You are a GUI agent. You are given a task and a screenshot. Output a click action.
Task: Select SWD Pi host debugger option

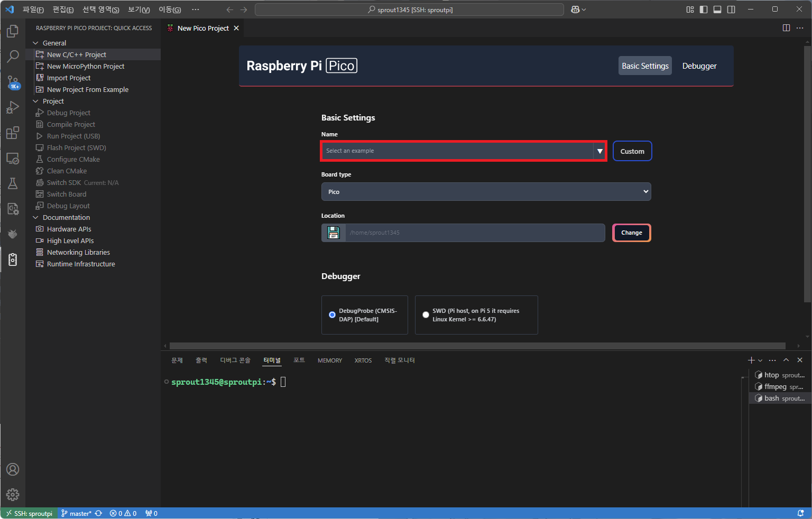pos(426,315)
